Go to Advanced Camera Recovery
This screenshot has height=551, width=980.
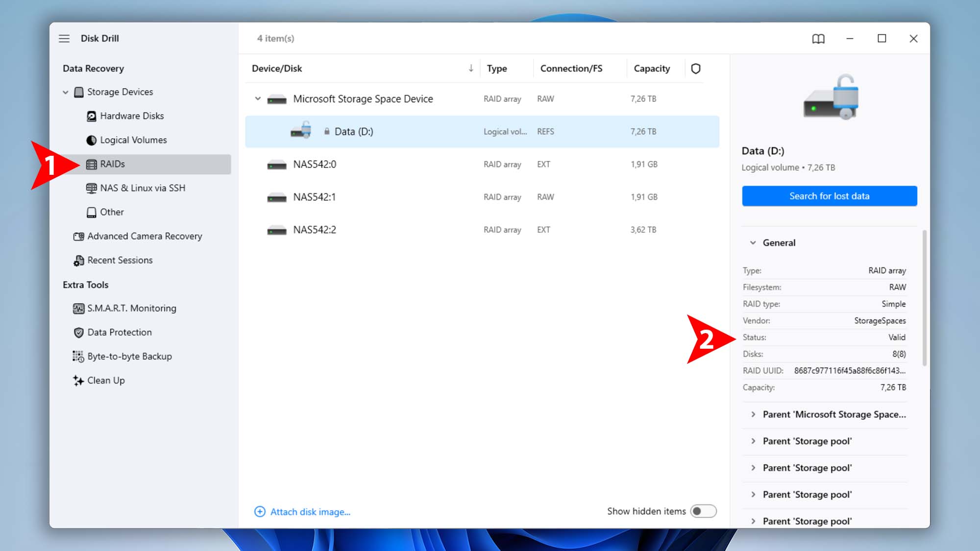pyautogui.click(x=145, y=236)
